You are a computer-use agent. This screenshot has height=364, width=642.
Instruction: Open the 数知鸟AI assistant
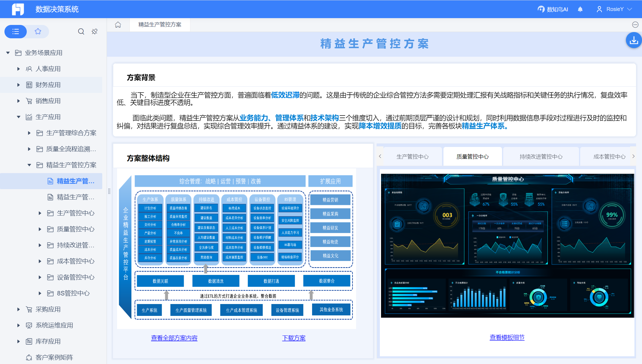coord(553,9)
